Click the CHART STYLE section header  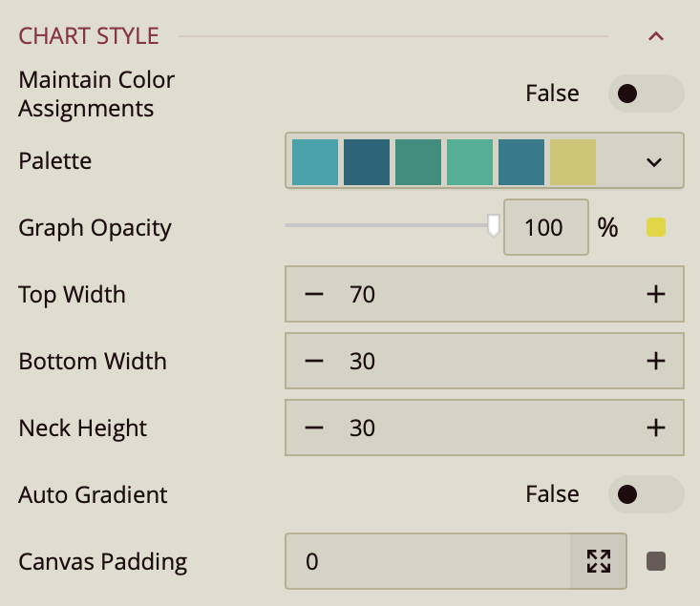click(x=89, y=37)
